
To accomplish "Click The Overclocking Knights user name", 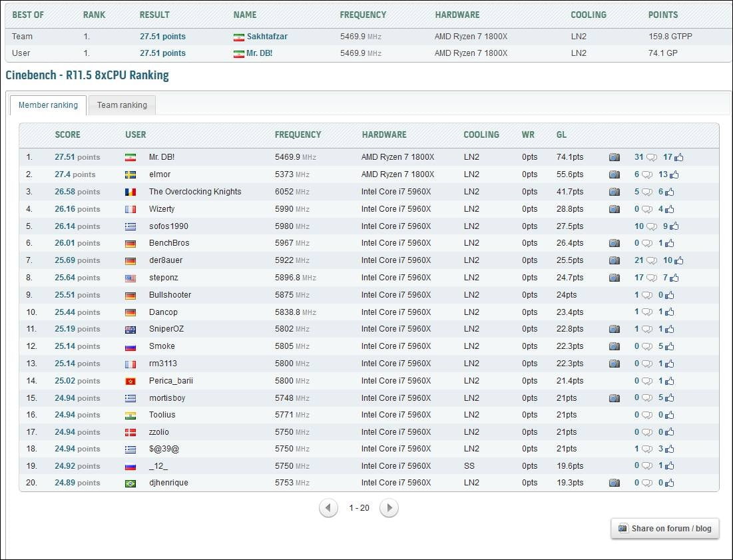I will coord(195,192).
